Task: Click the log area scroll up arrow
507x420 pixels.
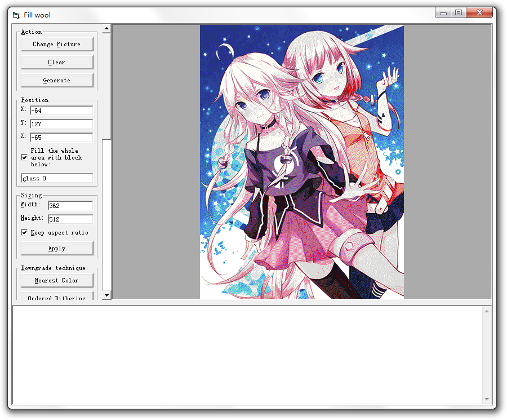Action: coord(487,311)
